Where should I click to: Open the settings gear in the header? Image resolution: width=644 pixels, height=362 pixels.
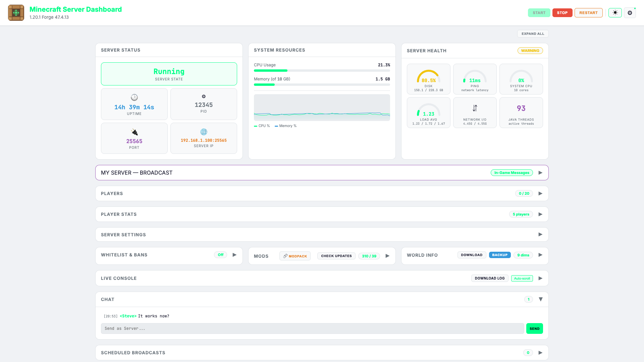pos(630,13)
